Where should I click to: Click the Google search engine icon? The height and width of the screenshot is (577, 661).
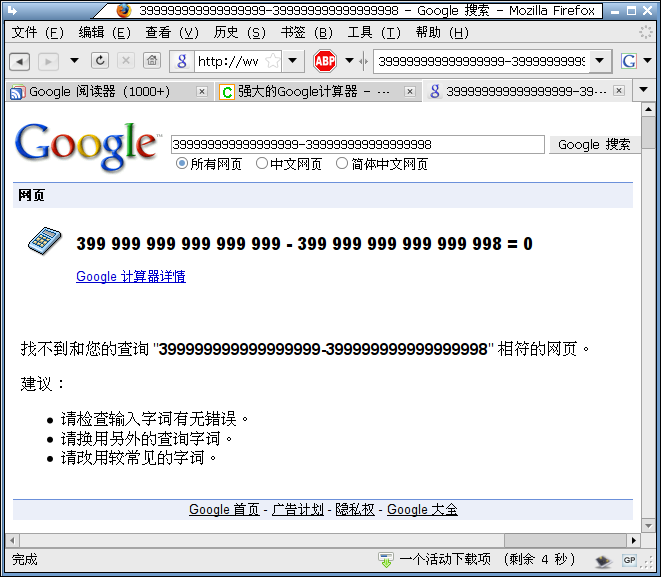click(629, 61)
